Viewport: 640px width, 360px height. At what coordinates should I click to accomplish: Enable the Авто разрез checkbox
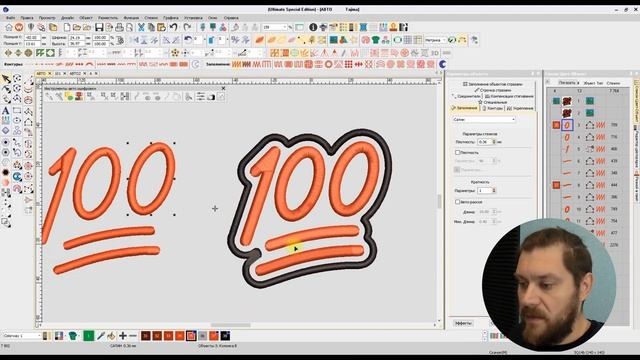point(458,202)
